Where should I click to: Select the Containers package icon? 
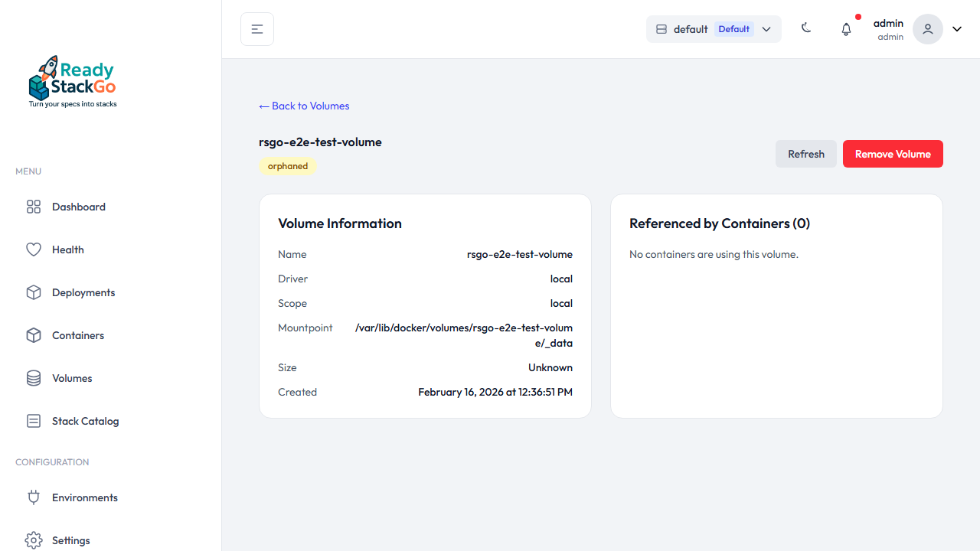(33, 335)
